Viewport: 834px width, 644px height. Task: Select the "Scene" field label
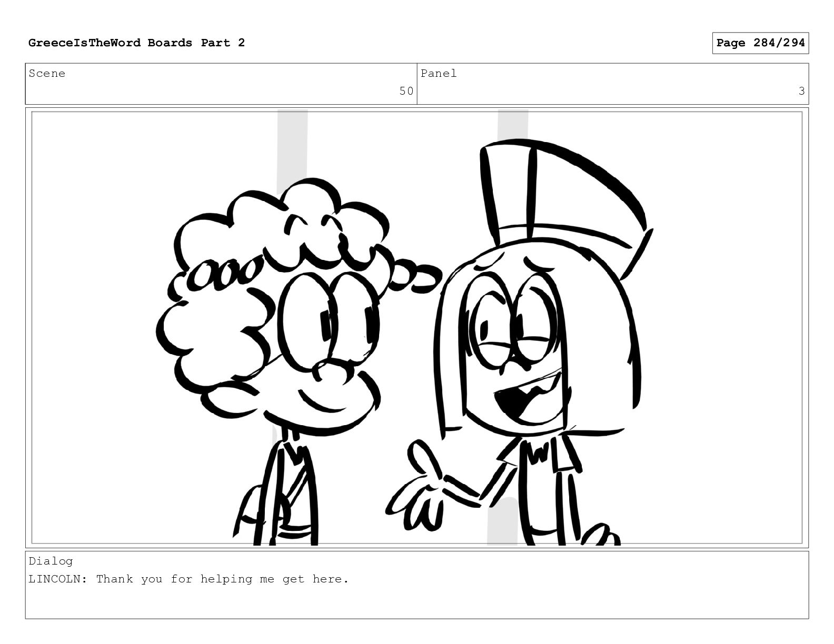(47, 74)
